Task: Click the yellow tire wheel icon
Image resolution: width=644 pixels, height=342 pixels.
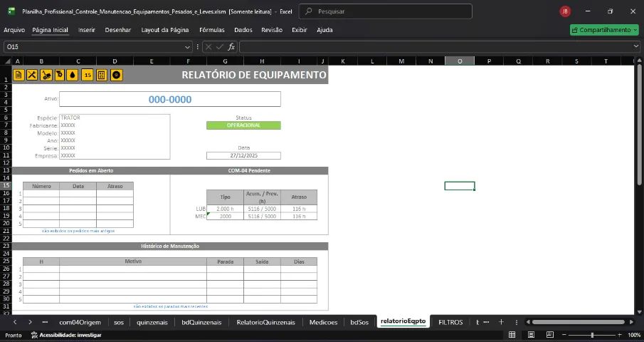Action: [117, 75]
